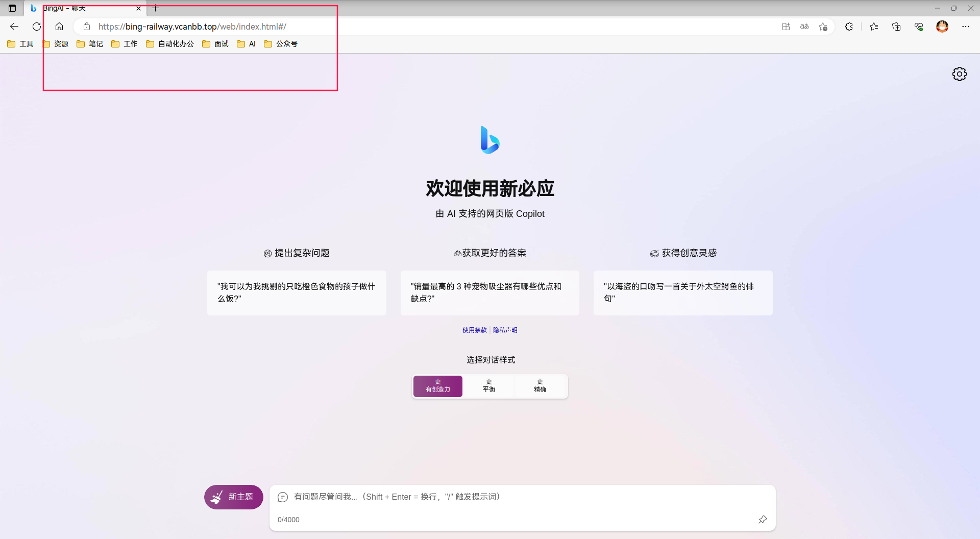
Task: Click the 0/4000 character counter area
Action: coord(288,520)
